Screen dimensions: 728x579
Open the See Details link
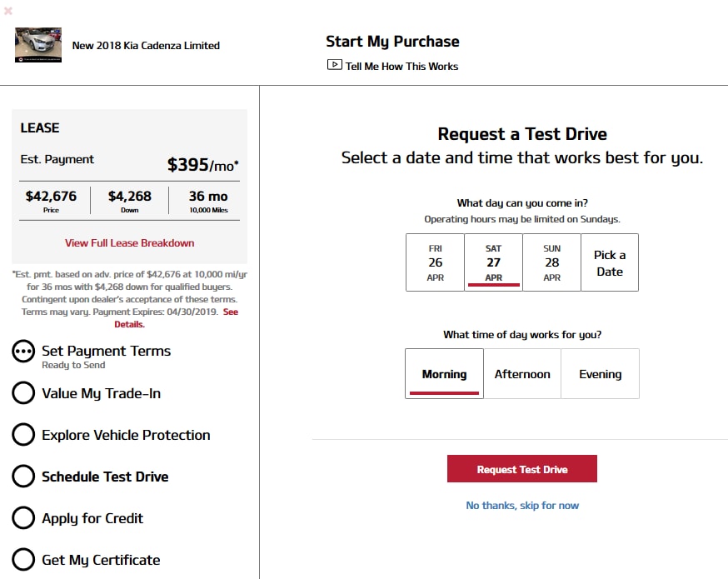click(x=176, y=318)
